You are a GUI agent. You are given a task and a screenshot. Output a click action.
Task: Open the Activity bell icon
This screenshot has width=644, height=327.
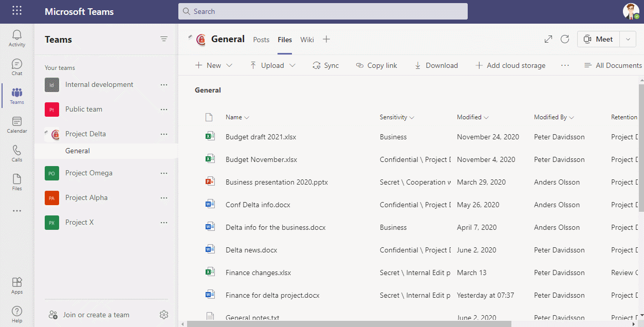tap(17, 38)
